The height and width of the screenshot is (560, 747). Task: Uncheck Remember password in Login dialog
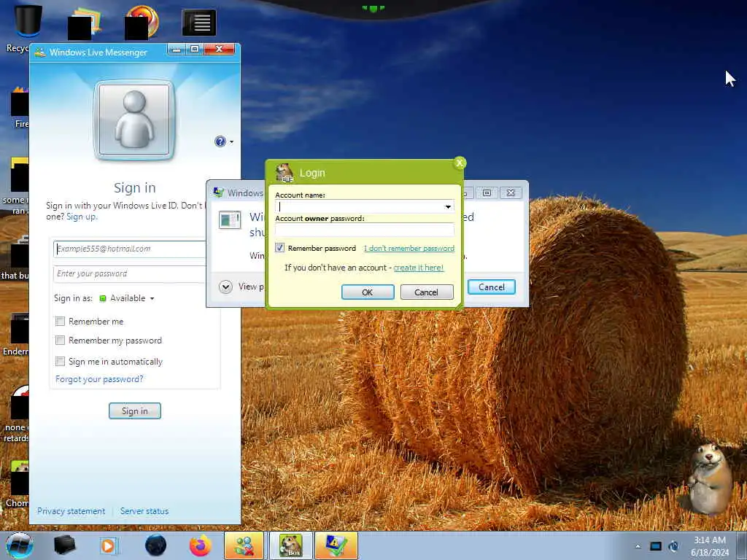coord(279,248)
